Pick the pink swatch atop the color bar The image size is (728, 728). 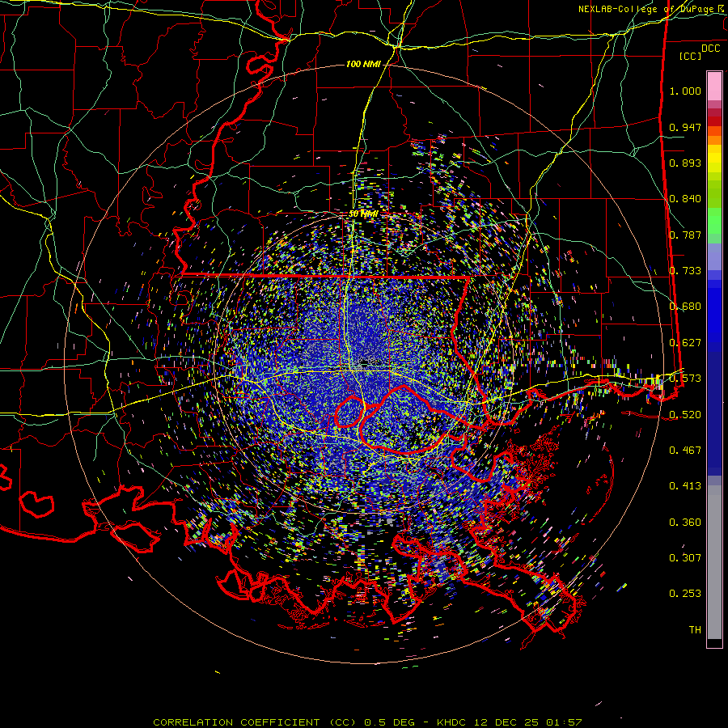click(x=714, y=86)
